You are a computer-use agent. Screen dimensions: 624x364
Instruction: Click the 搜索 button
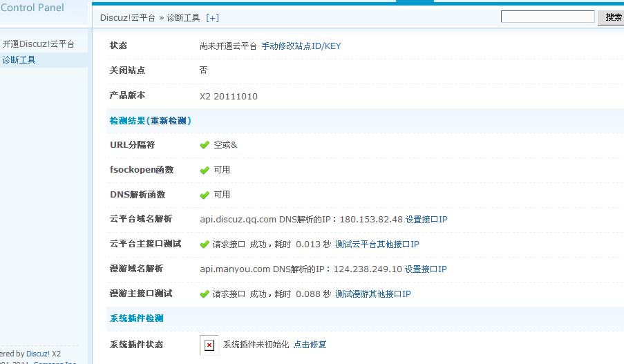pos(612,17)
